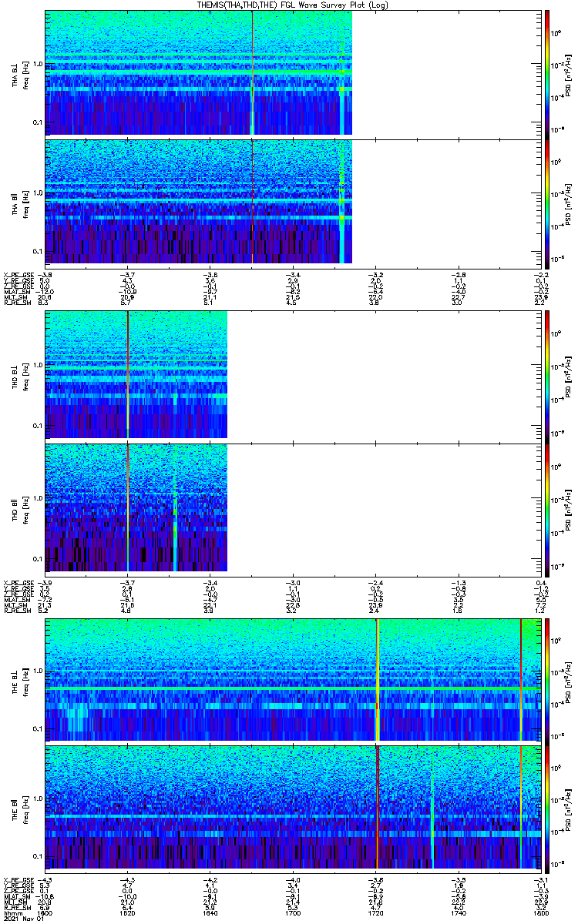578x924 pixels.
Task: Click the 1620 time tick label
Action: [127, 913]
